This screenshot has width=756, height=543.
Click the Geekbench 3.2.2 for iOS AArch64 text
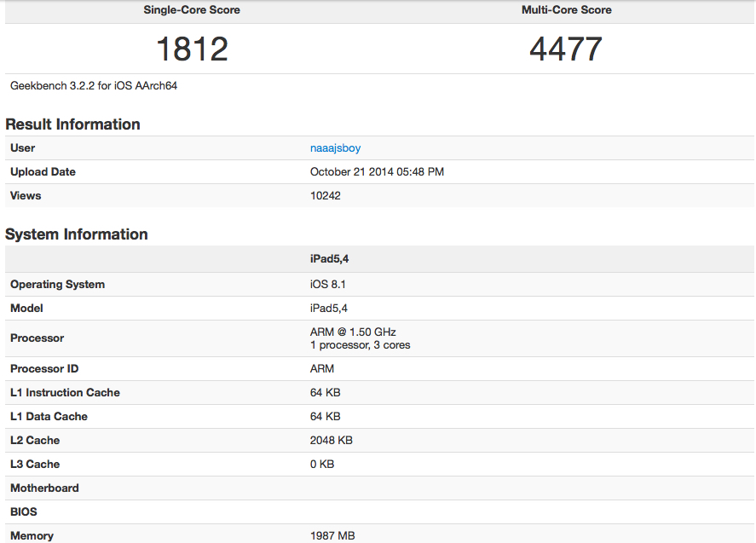click(x=94, y=86)
